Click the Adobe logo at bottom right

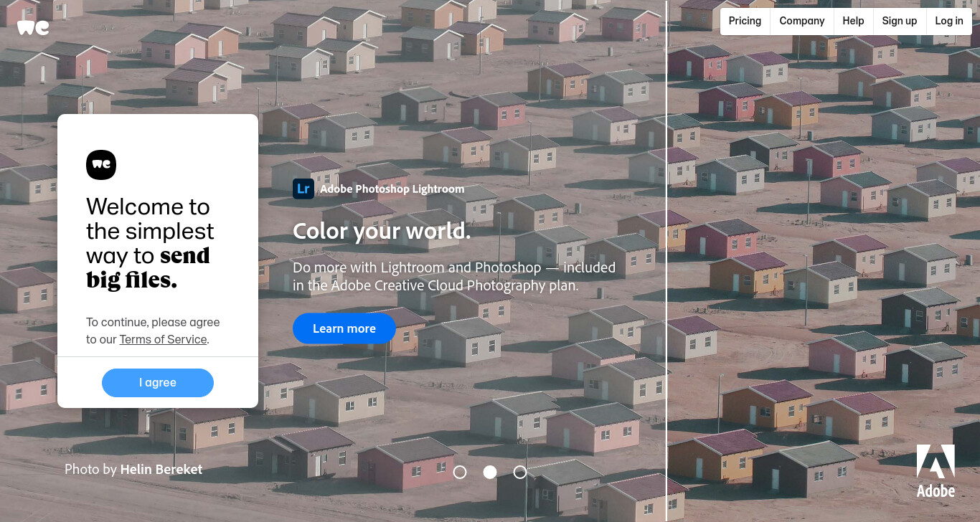click(x=936, y=471)
